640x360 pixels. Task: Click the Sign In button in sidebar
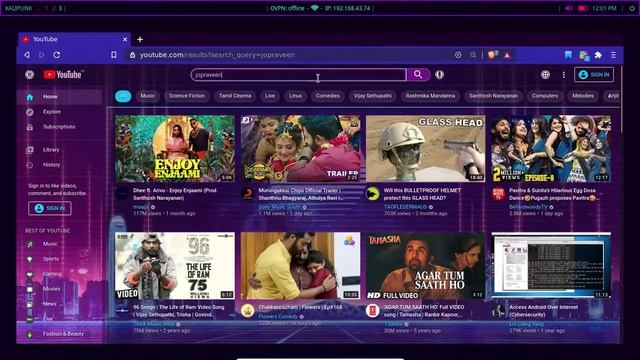click(50, 208)
